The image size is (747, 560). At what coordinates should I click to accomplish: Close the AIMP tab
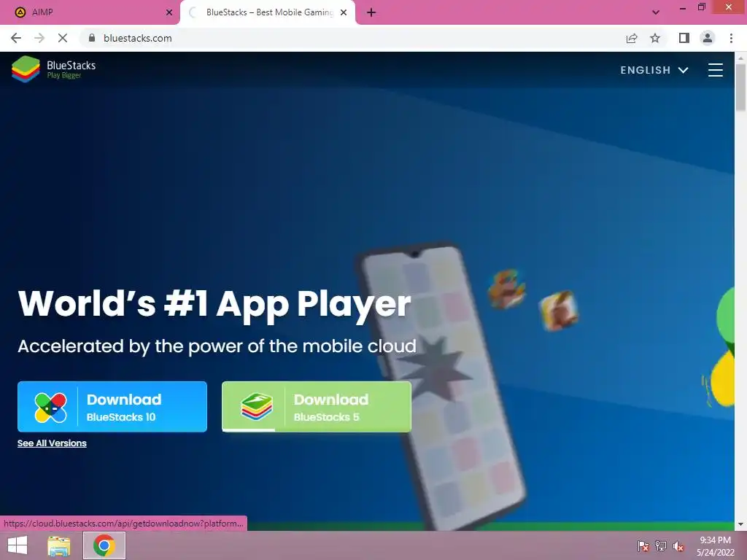[169, 12]
